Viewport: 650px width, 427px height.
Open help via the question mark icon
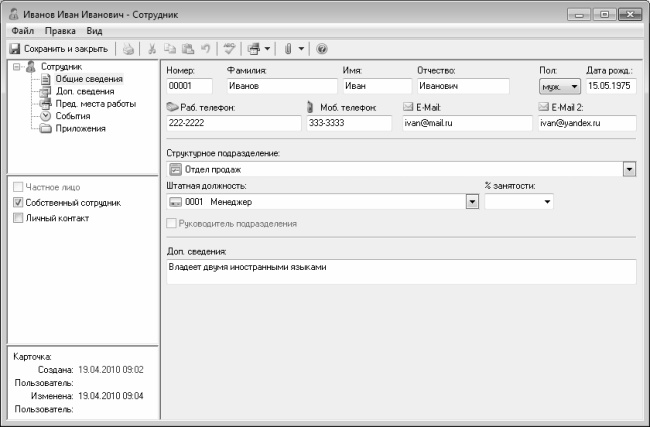[321, 48]
